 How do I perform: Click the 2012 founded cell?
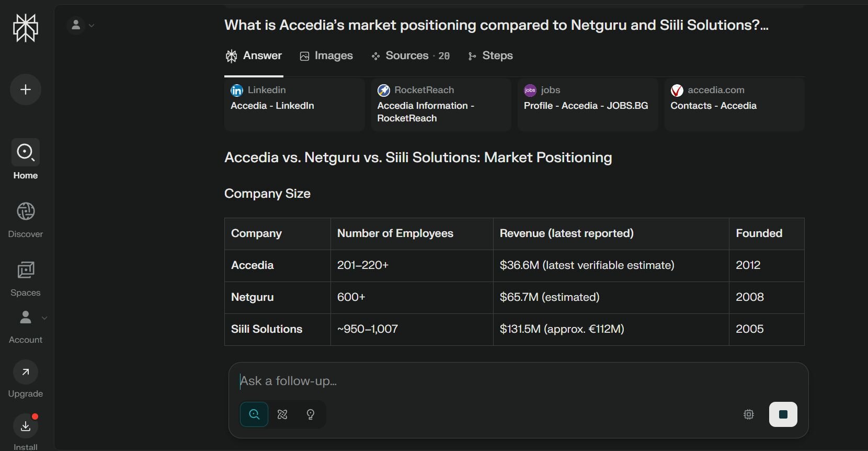pos(767,265)
